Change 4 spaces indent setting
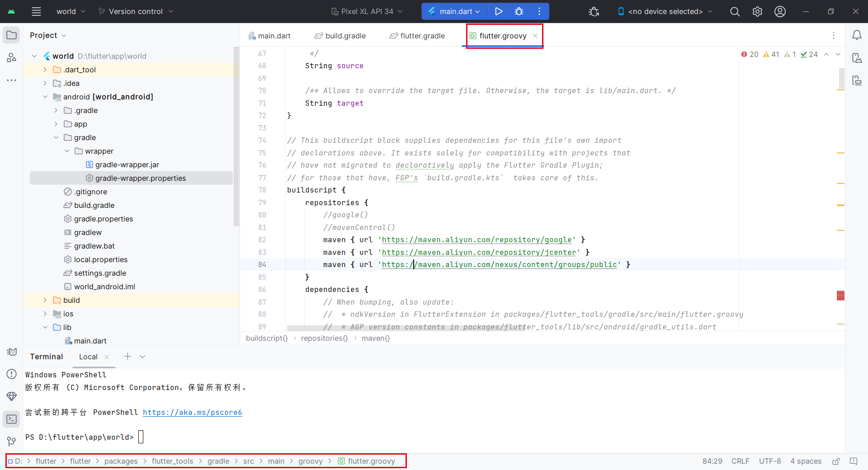Screen dimensions: 868x470 point(806,461)
